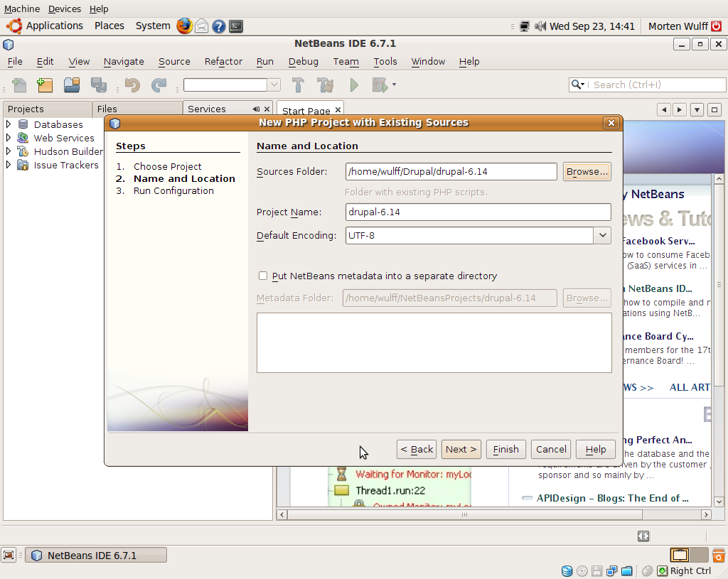This screenshot has width=728, height=579.
Task: Click the Undo toolbar icon
Action: click(x=132, y=85)
